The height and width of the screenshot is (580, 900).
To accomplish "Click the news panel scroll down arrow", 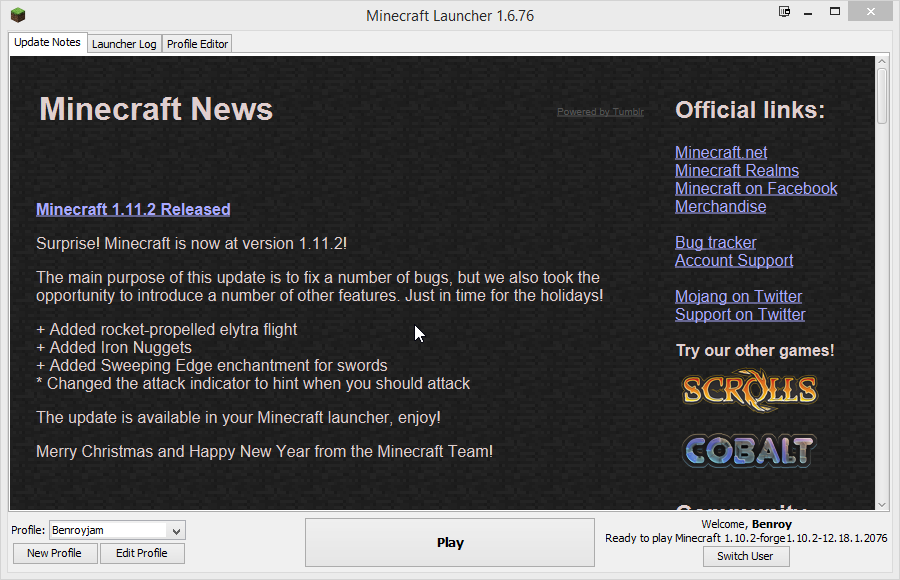I will 882,504.
